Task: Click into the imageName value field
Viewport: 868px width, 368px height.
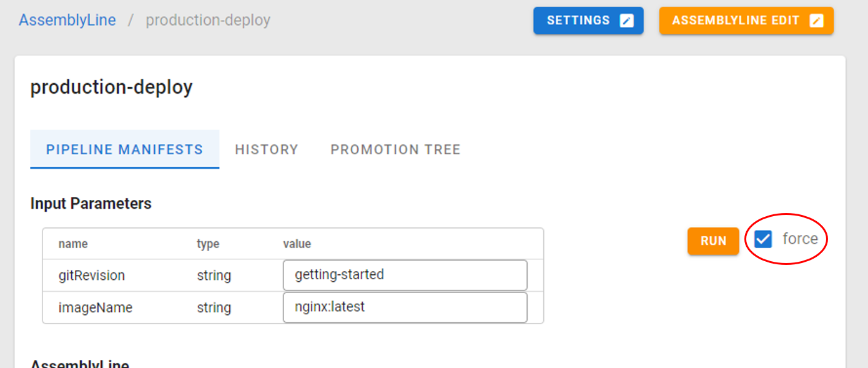Action: (x=405, y=307)
